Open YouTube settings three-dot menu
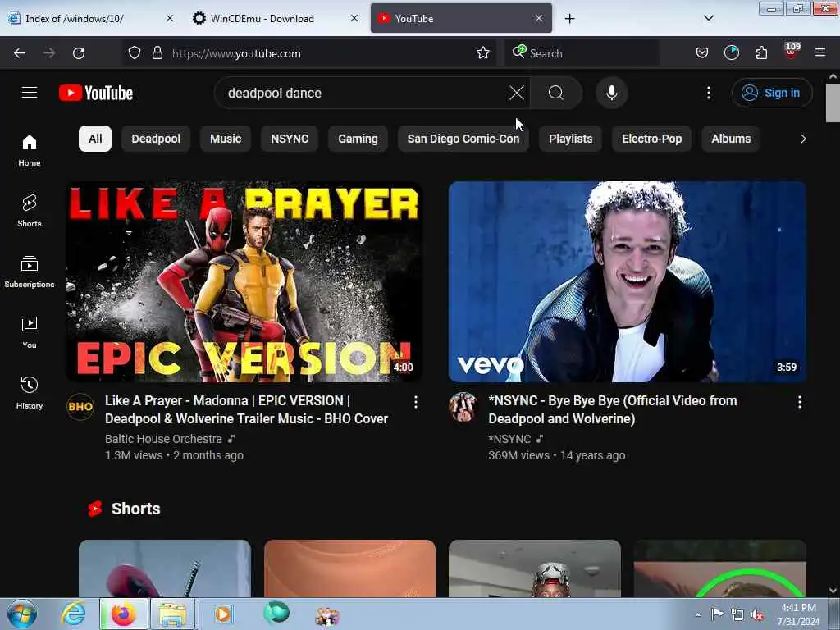 coord(708,93)
